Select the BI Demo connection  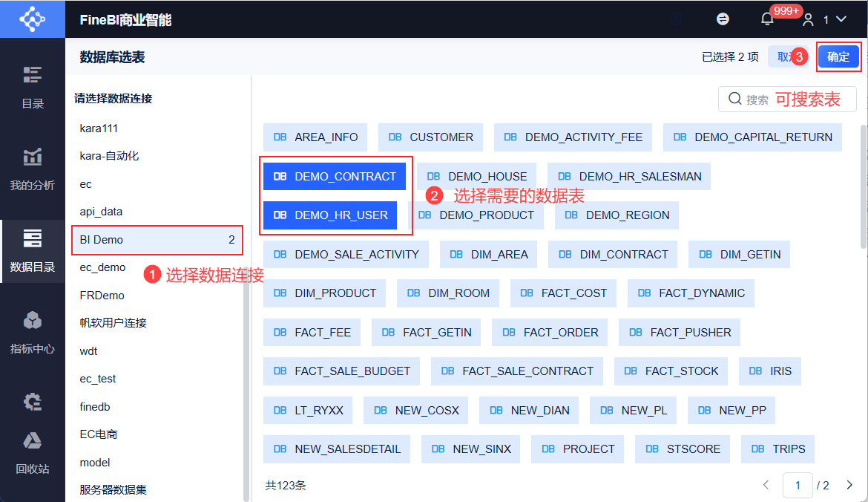(x=157, y=240)
